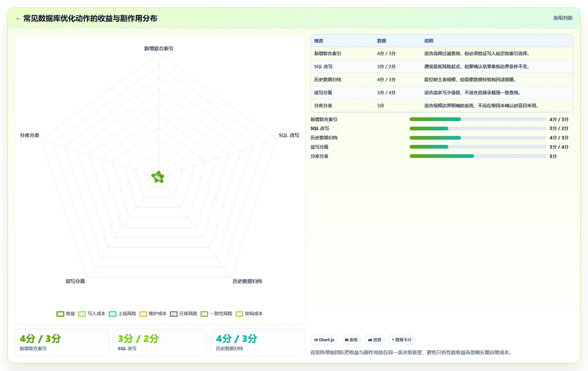
Task: Click the 表格 tag chip
Action: pyautogui.click(x=351, y=340)
